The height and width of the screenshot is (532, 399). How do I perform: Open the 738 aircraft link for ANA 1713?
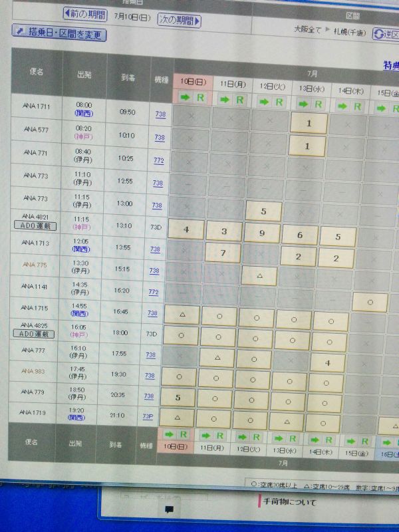(x=155, y=249)
